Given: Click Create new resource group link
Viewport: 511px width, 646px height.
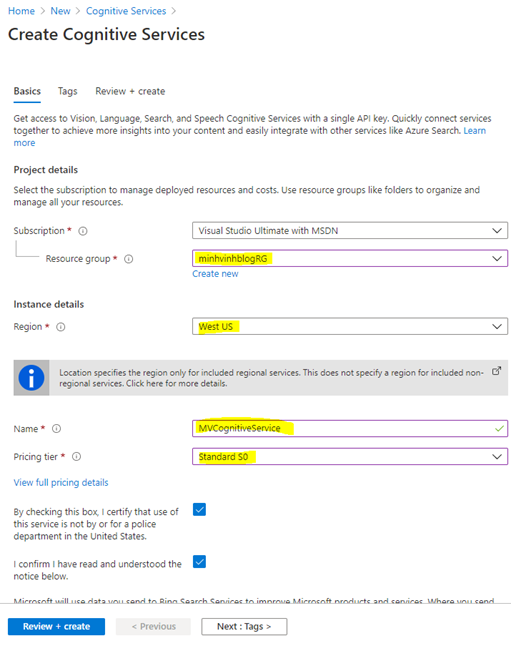Looking at the screenshot, I should pyautogui.click(x=215, y=274).
